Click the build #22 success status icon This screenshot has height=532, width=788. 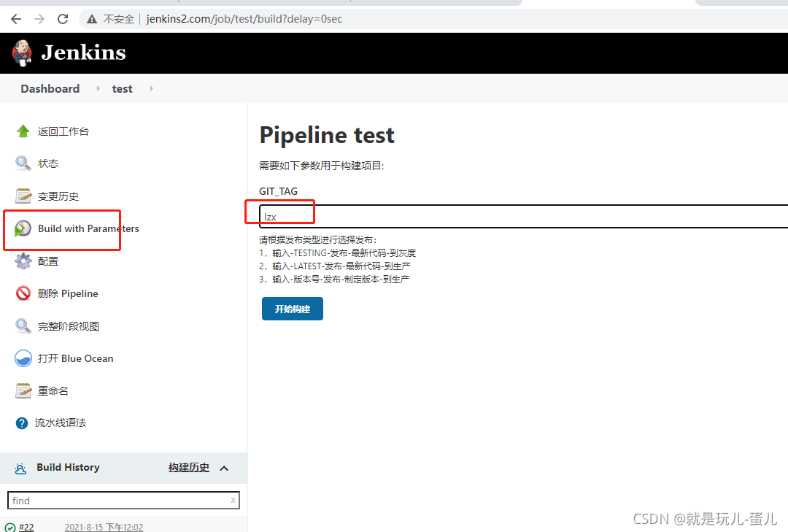(x=10, y=528)
